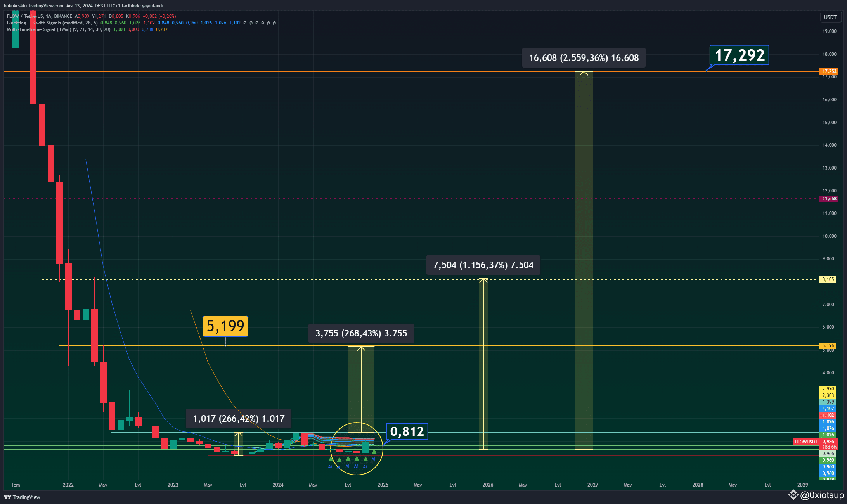Open the USDT currency selector
Image resolution: width=847 pixels, height=504 pixels.
point(830,17)
